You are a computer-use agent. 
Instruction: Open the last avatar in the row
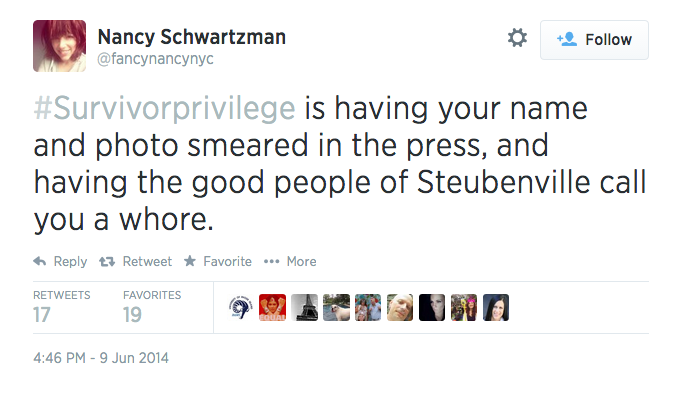coord(496,308)
